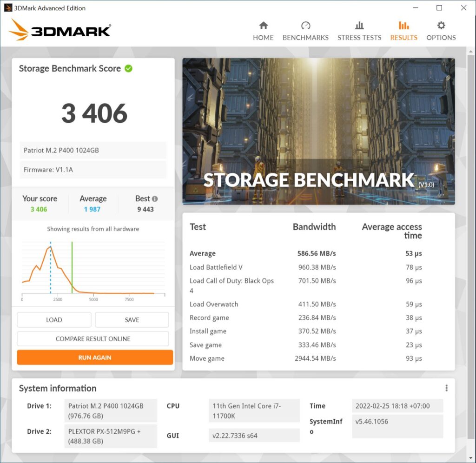Open the System information three-dot menu
476x463 pixels.
pos(446,388)
